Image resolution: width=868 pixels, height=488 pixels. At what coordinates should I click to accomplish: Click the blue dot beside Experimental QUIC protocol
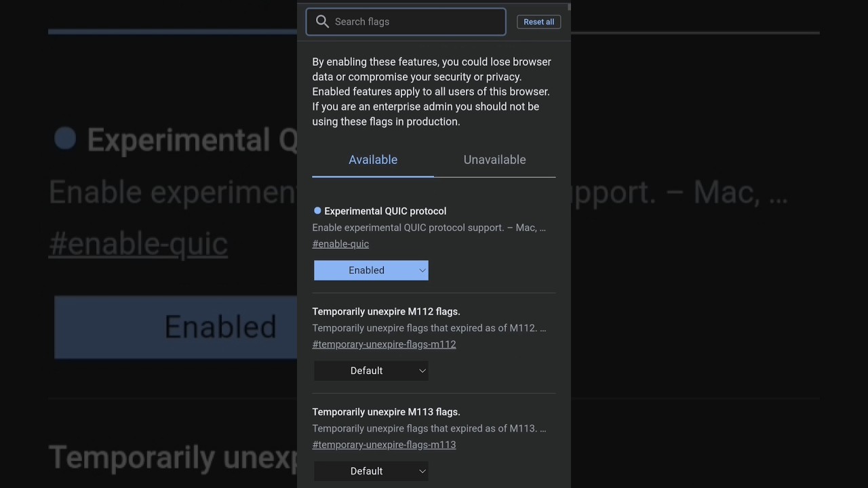pos(317,211)
